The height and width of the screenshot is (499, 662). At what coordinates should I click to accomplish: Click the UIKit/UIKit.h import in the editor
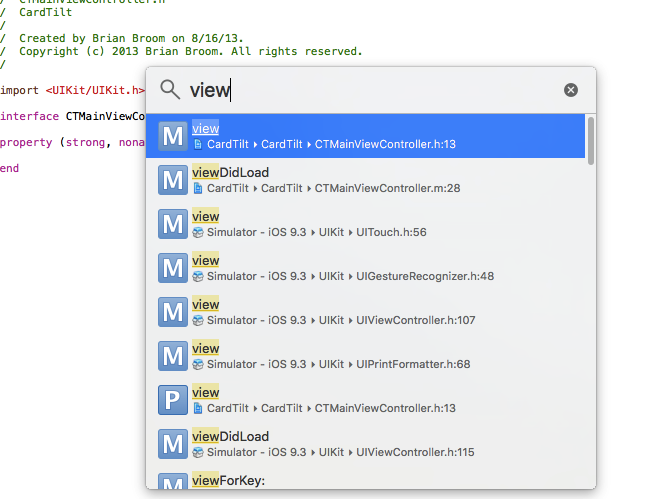[x=95, y=90]
